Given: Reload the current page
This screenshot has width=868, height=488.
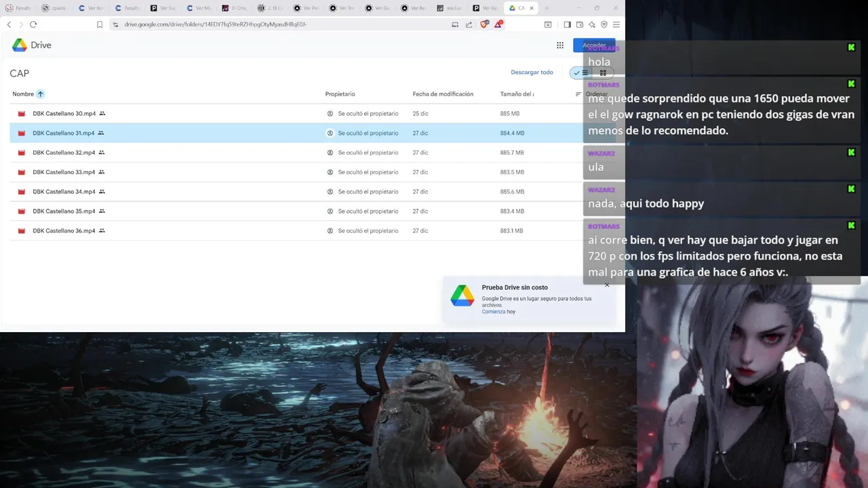Looking at the screenshot, I should click(33, 24).
